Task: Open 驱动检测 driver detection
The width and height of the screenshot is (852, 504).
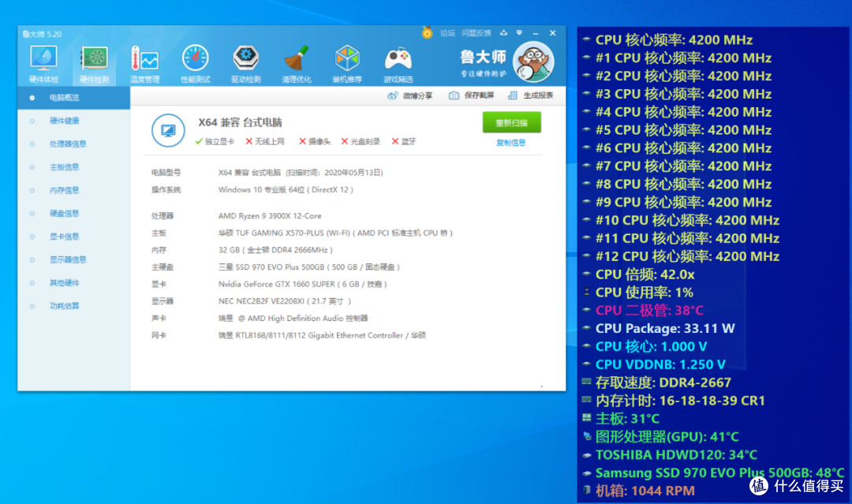Action: (x=245, y=64)
